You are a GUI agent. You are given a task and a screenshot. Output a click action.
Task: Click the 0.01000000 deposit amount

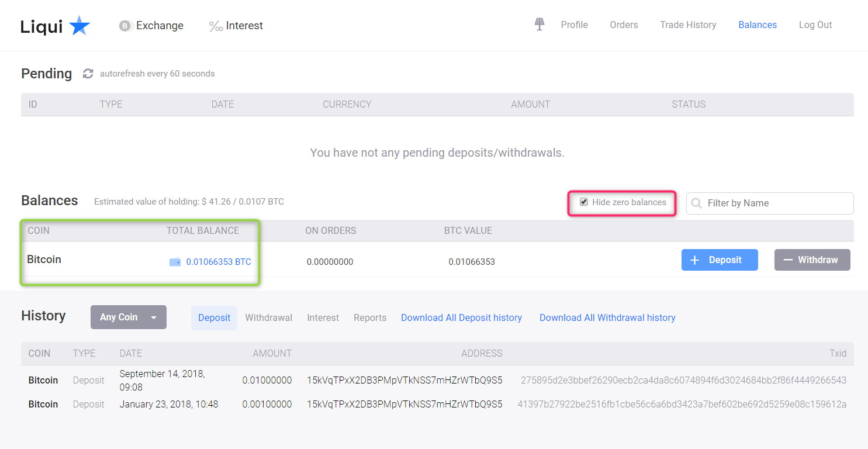click(267, 380)
